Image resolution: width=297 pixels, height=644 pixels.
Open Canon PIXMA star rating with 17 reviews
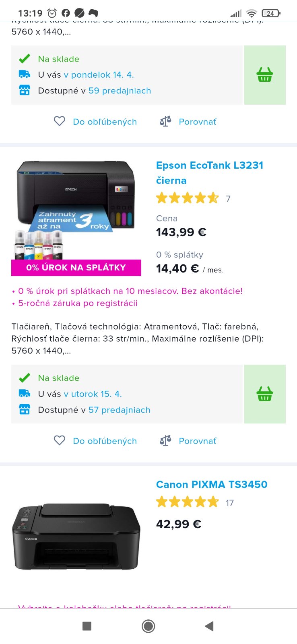(195, 502)
